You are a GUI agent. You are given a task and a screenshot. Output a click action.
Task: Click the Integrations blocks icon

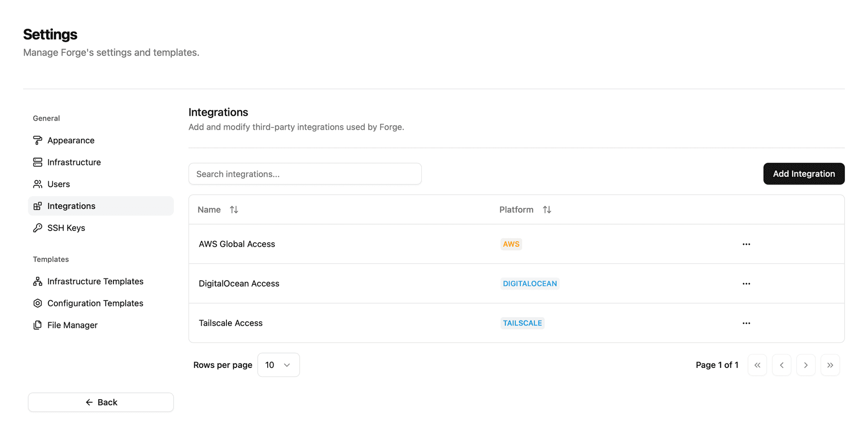point(38,206)
